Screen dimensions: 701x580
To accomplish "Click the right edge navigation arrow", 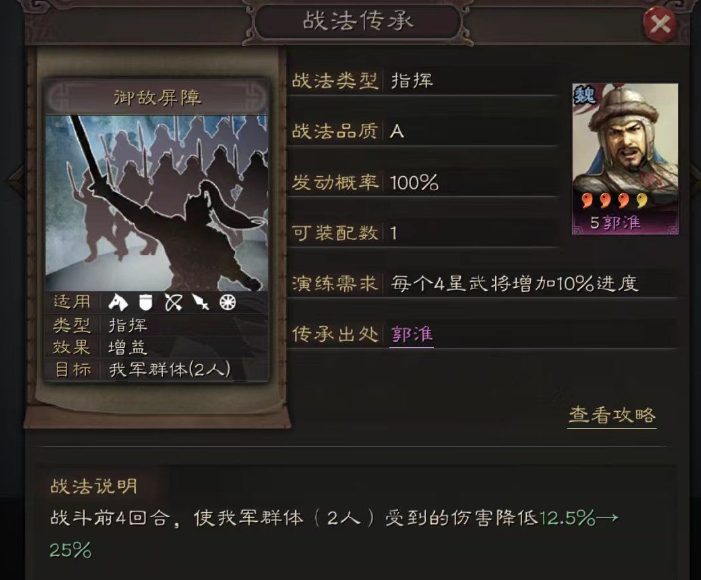I will (x=695, y=180).
